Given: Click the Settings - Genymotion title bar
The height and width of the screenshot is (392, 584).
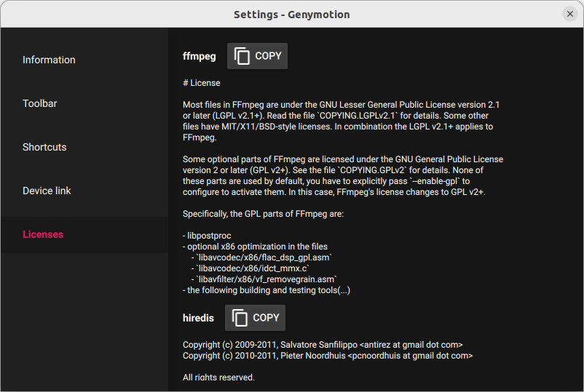Looking at the screenshot, I should [x=291, y=15].
